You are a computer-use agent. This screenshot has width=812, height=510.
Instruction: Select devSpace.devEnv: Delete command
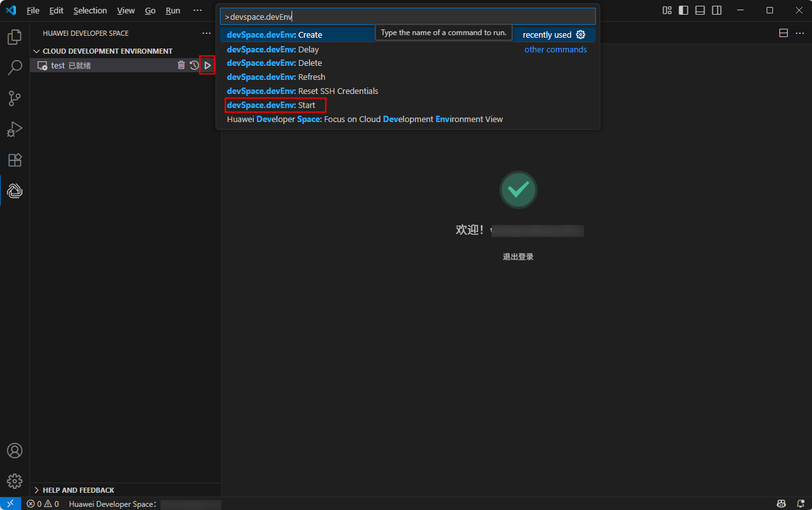click(408, 63)
